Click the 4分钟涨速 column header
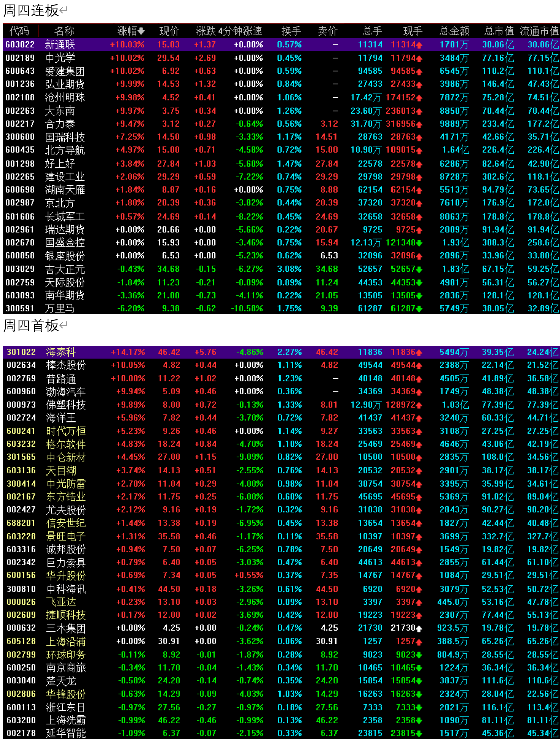This screenshot has width=560, height=739. tap(240, 31)
